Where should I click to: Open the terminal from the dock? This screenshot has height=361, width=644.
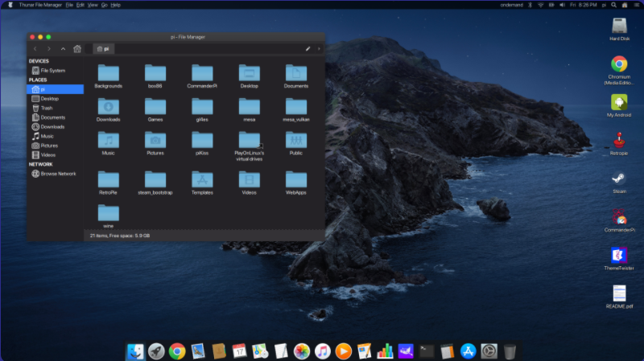[427, 351]
